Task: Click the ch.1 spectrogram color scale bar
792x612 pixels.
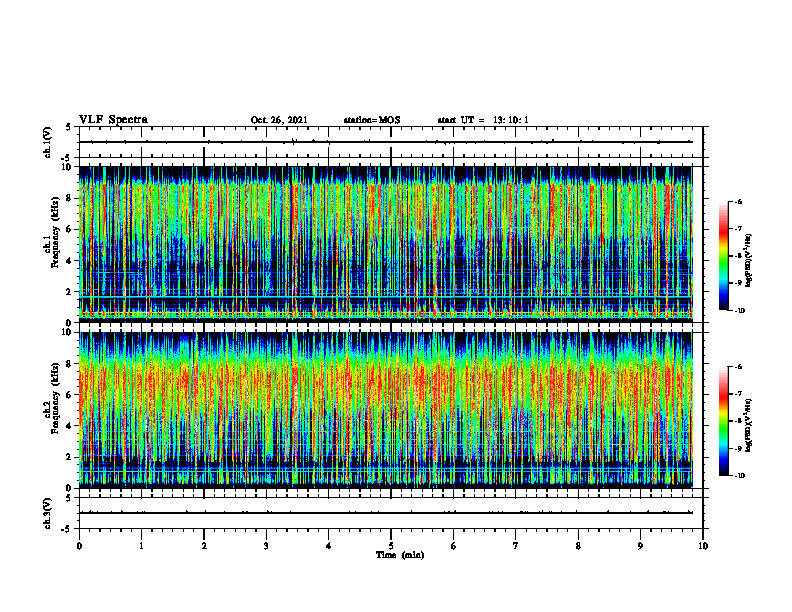Action: (x=723, y=256)
